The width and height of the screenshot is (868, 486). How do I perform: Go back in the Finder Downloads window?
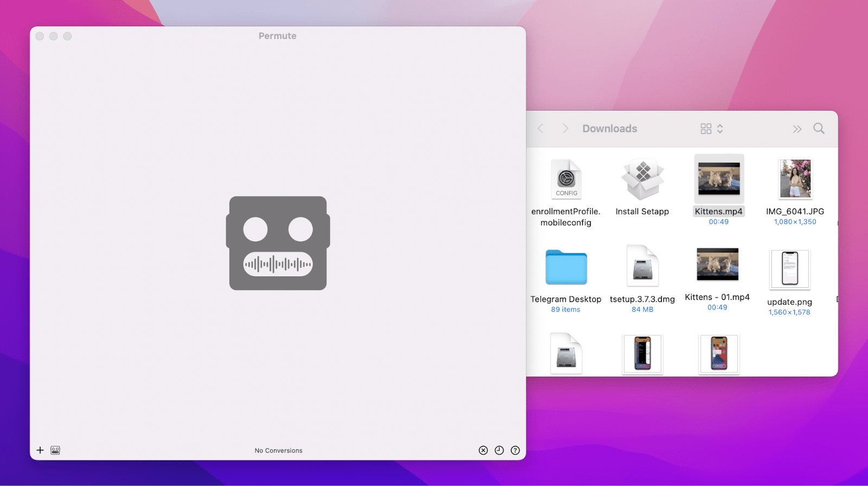540,129
